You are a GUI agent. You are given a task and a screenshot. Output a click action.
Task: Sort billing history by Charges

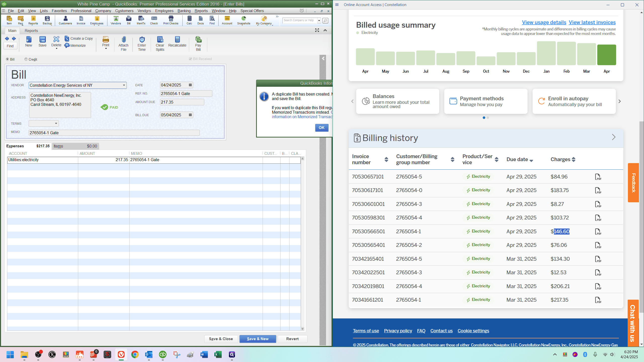pos(574,159)
